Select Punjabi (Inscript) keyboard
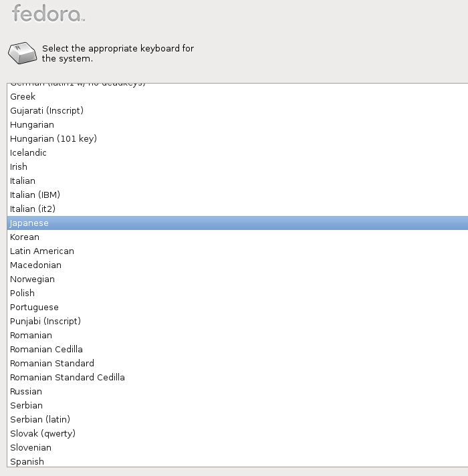This screenshot has height=476, width=468. click(237, 321)
